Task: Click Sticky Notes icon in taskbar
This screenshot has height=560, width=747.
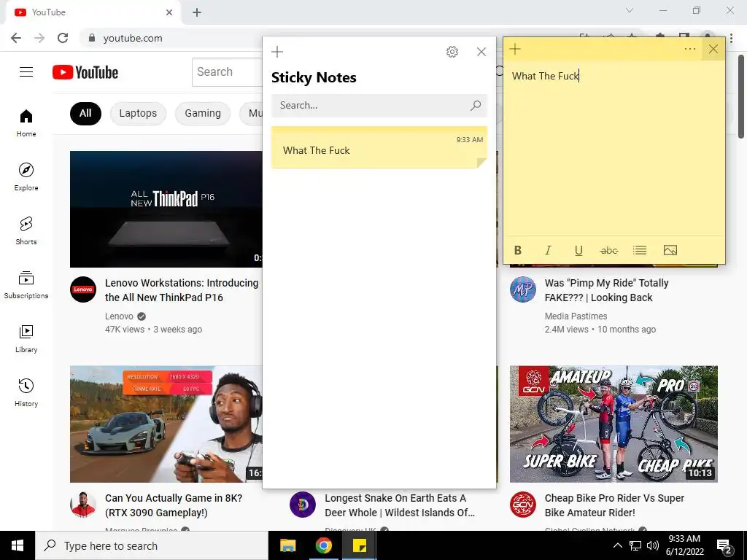Action: pos(360,545)
